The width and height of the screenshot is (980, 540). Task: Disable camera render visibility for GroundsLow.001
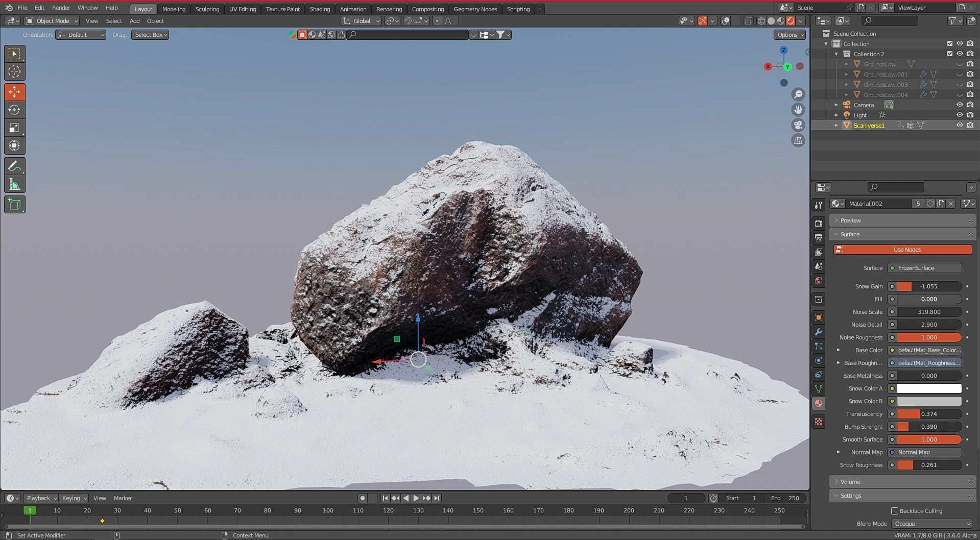tap(970, 74)
